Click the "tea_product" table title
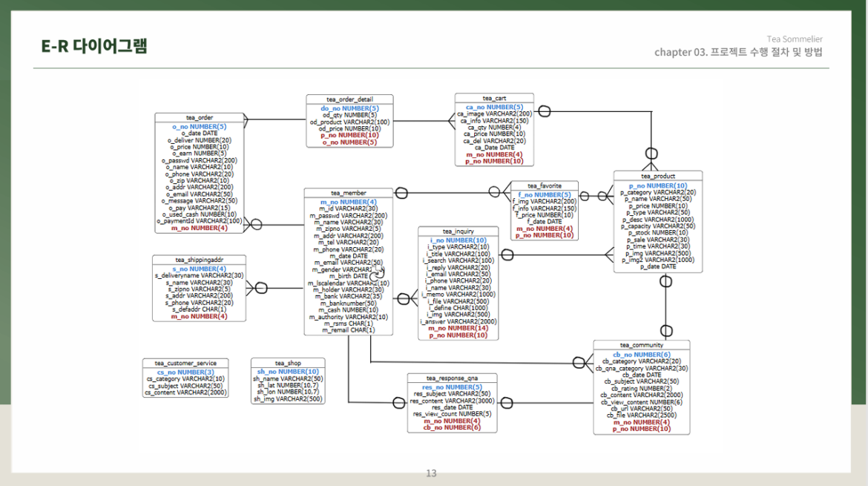Viewport: 868px width, 486px height. (658, 176)
